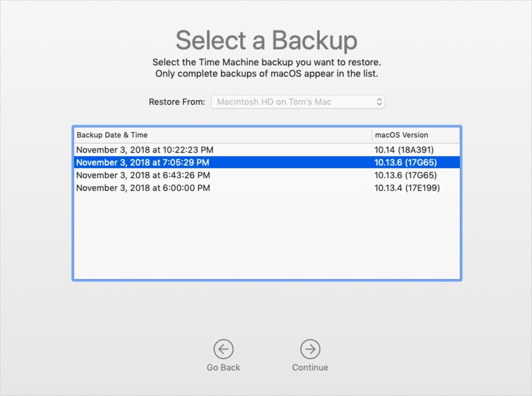Click the 10.13.4 (17E199) version cell
532x396 pixels.
point(407,188)
